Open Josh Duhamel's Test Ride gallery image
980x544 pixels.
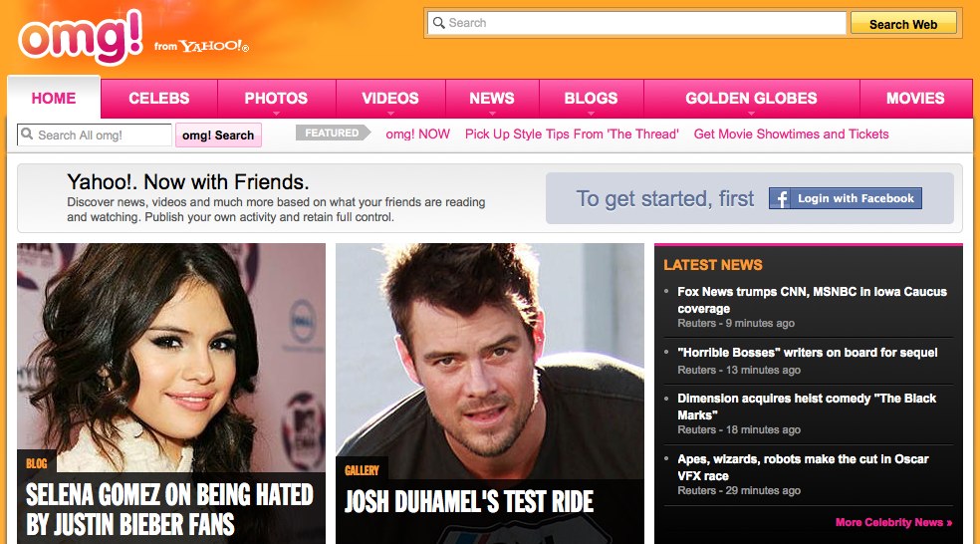[489, 359]
